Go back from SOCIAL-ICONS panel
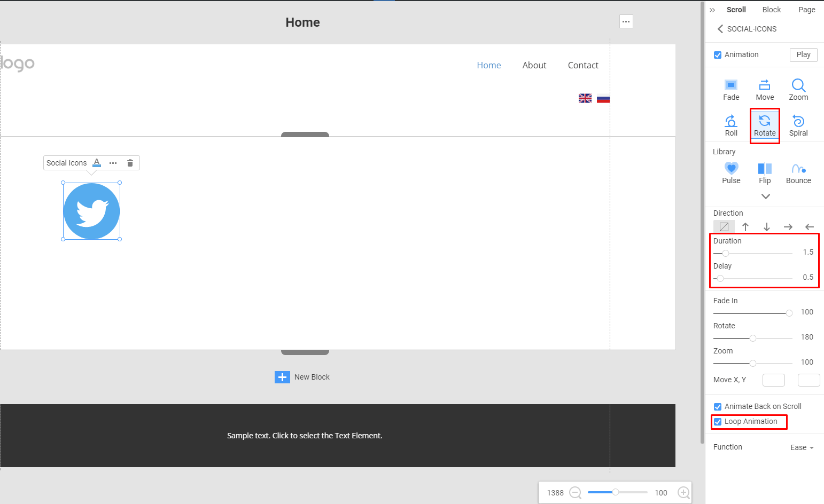This screenshot has width=824, height=504. pyautogui.click(x=720, y=29)
